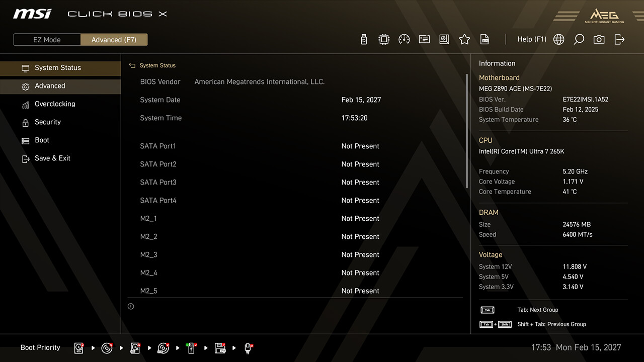Click the exit icon in top toolbar

(619, 39)
